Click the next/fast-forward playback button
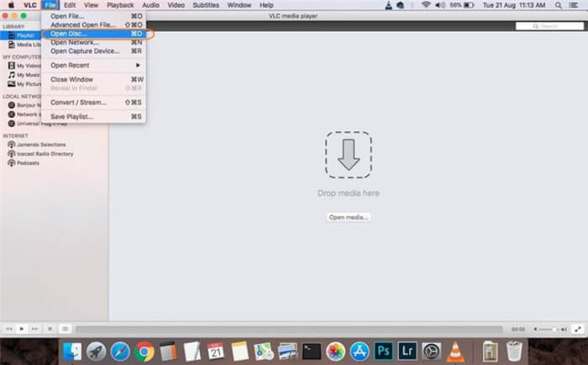Image resolution: width=588 pixels, height=365 pixels. (x=34, y=329)
